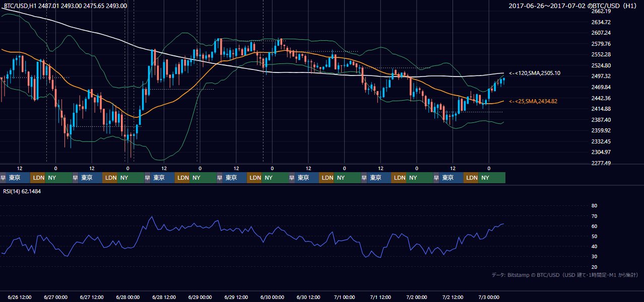The image size is (644, 302).
Task: Click RSI axis level 30
Action: [594, 257]
